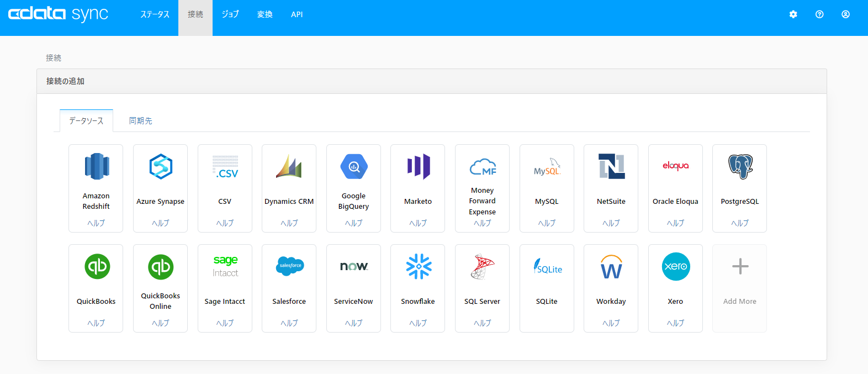Open the ステータス menu
Screen dimensions: 868x374
[155, 14]
